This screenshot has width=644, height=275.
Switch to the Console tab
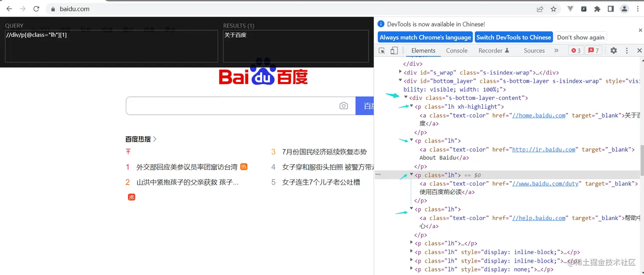(x=457, y=50)
